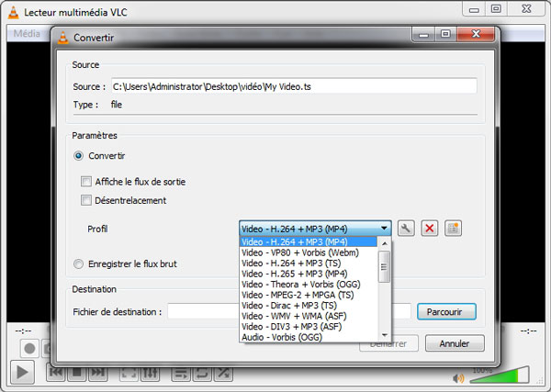Pick Video - VP80 + Vorbis (Webm) profile
This screenshot has width=551, height=392.
click(x=299, y=252)
